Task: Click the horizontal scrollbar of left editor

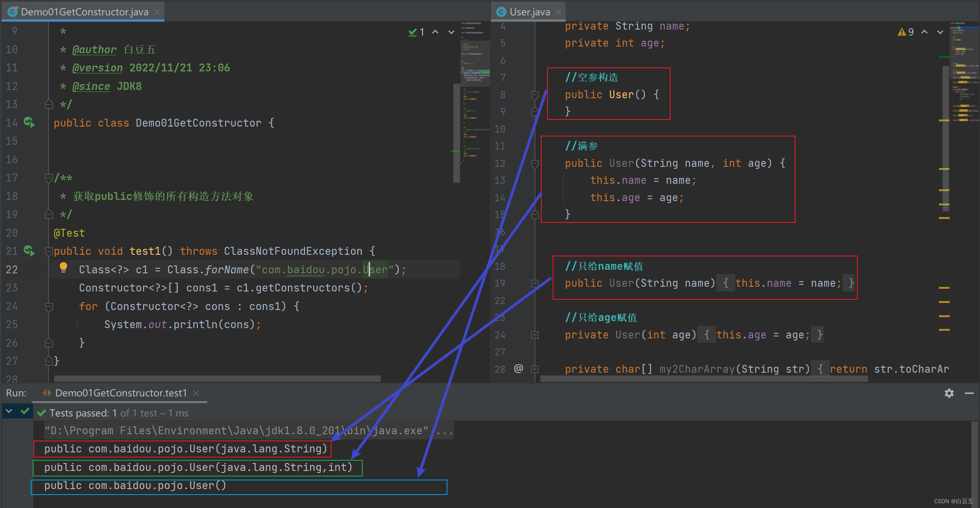Action: [217, 378]
